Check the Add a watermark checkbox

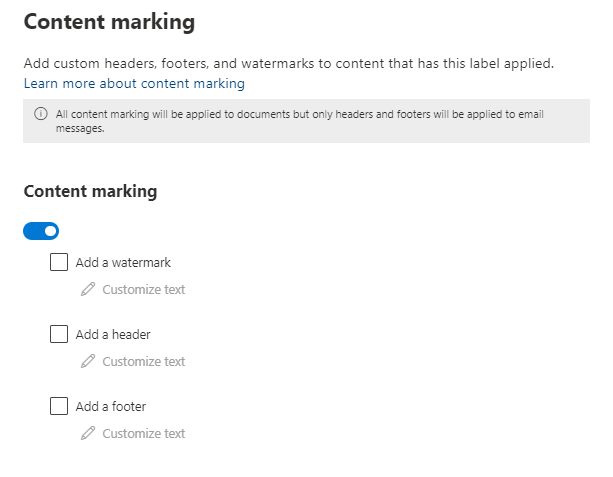(59, 262)
